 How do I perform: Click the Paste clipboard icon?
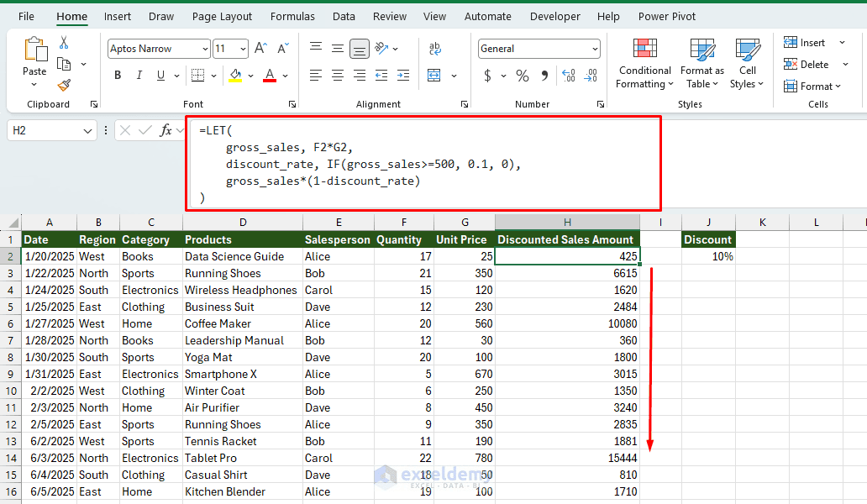pos(34,50)
